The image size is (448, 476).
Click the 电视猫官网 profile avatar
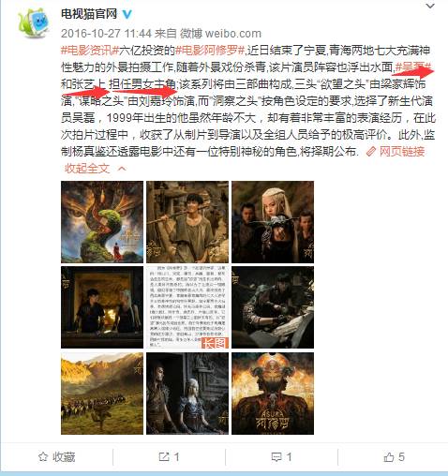tap(34, 22)
